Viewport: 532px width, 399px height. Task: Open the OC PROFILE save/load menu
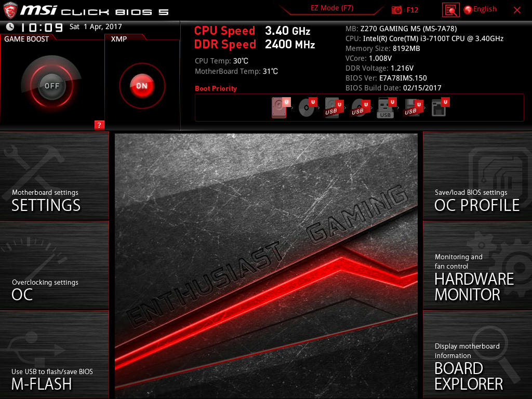[477, 176]
